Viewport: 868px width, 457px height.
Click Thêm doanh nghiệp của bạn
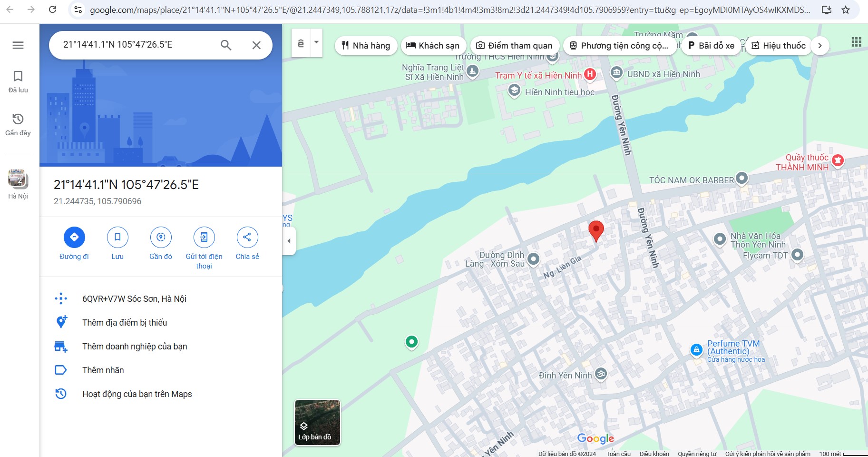pos(161,347)
